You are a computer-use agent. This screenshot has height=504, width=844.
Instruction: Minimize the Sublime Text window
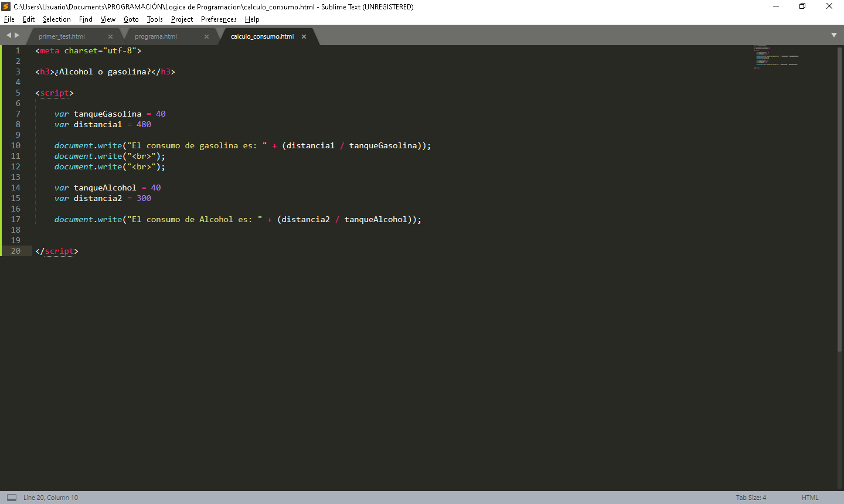point(776,6)
